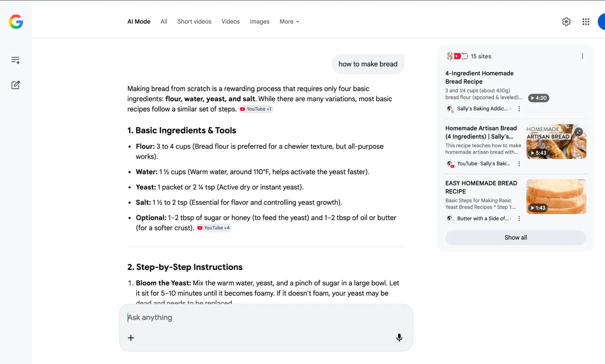
Task: Click the '1. Basic Ingredients & Tools' heading
Action: 182,131
